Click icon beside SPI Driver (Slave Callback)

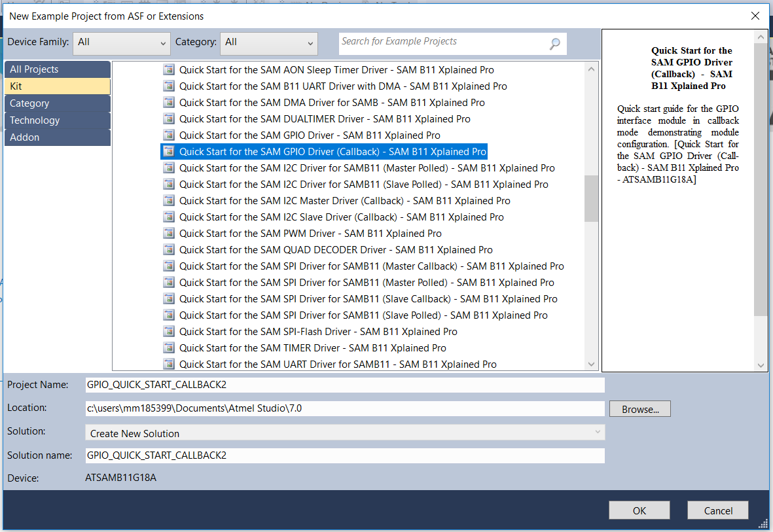pos(169,298)
